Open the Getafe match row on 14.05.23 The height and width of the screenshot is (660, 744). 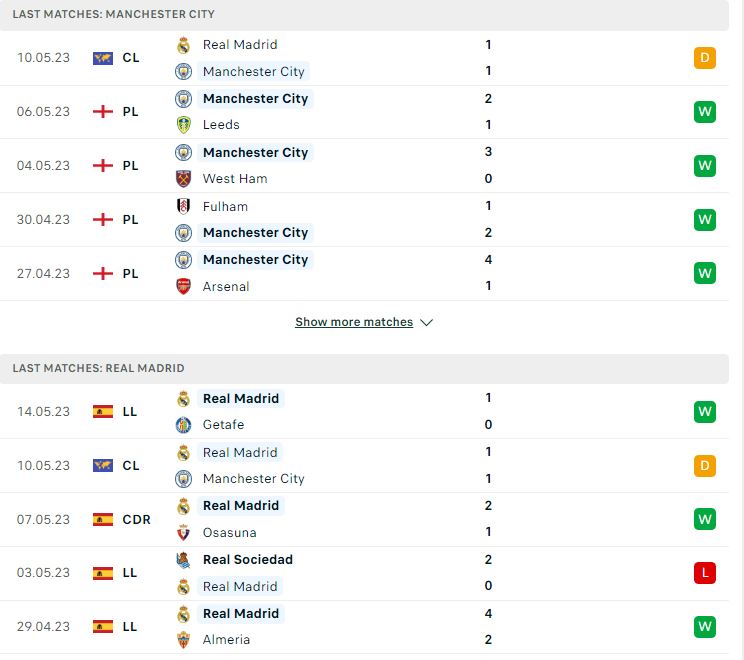[x=364, y=411]
